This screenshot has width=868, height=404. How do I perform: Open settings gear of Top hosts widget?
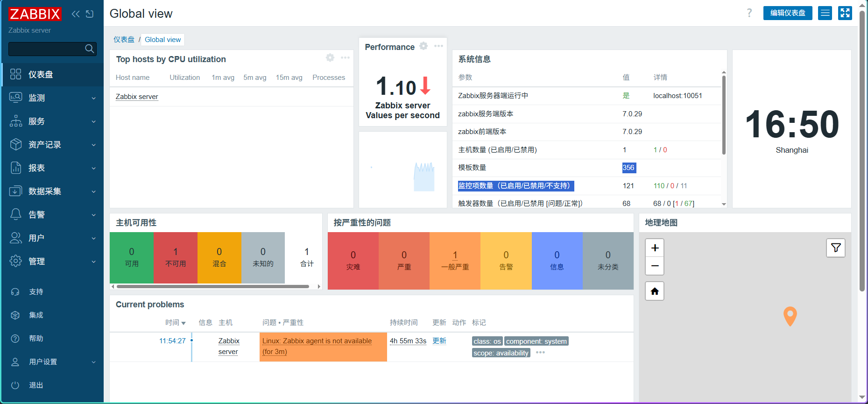coord(330,57)
